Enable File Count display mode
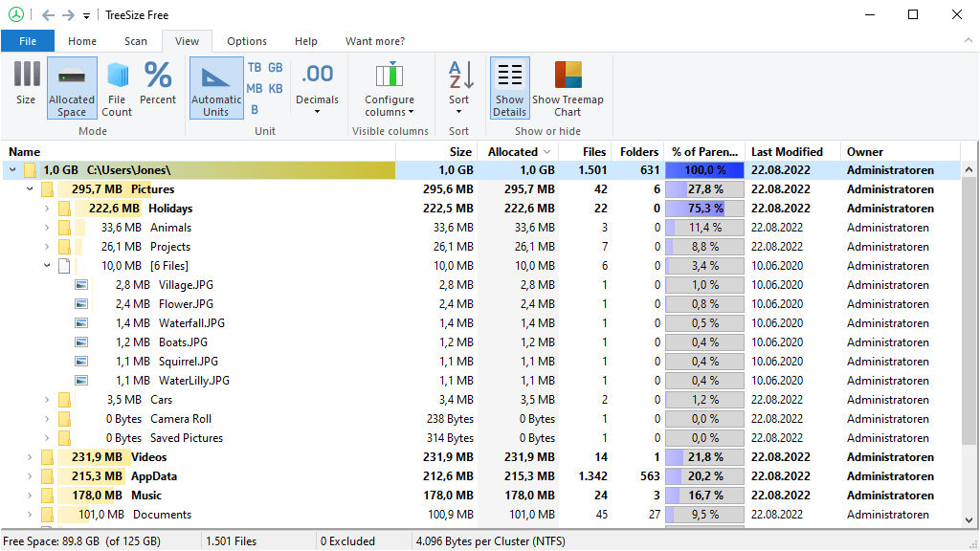 click(x=117, y=87)
